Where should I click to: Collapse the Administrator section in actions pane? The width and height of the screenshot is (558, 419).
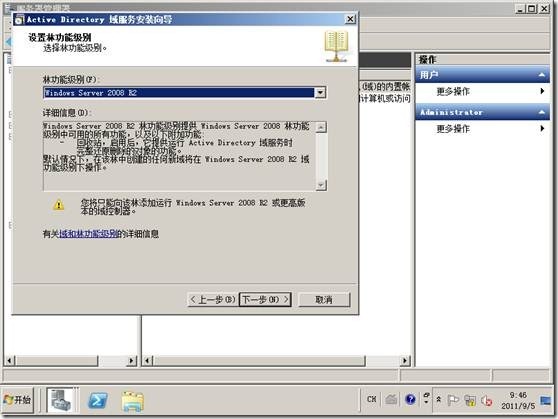pyautogui.click(x=542, y=112)
